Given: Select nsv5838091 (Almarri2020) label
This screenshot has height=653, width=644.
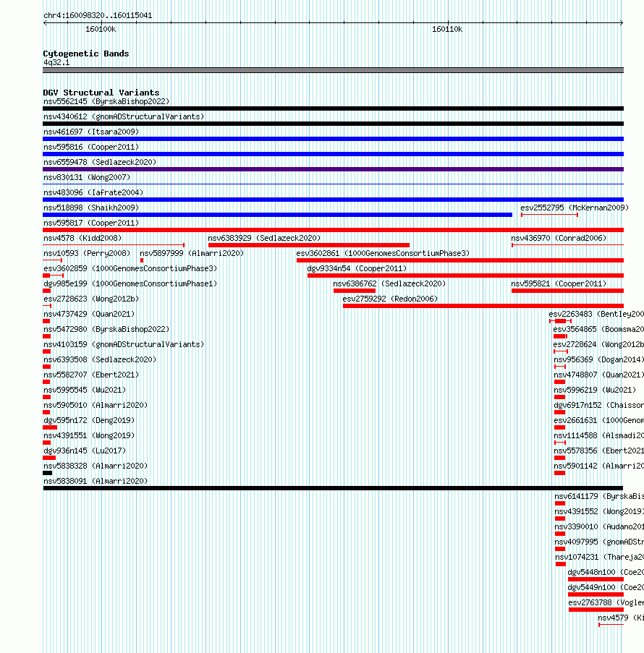Looking at the screenshot, I should point(96,482).
